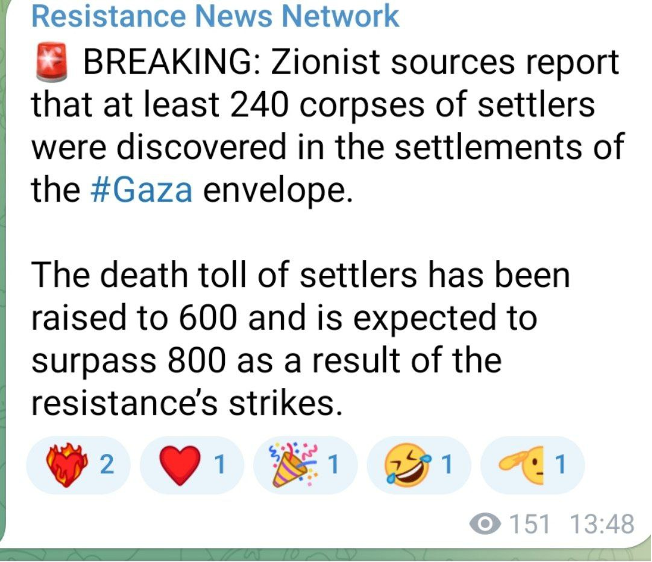Click the 151 view count number
Screen dimensions: 652x562
(528, 524)
